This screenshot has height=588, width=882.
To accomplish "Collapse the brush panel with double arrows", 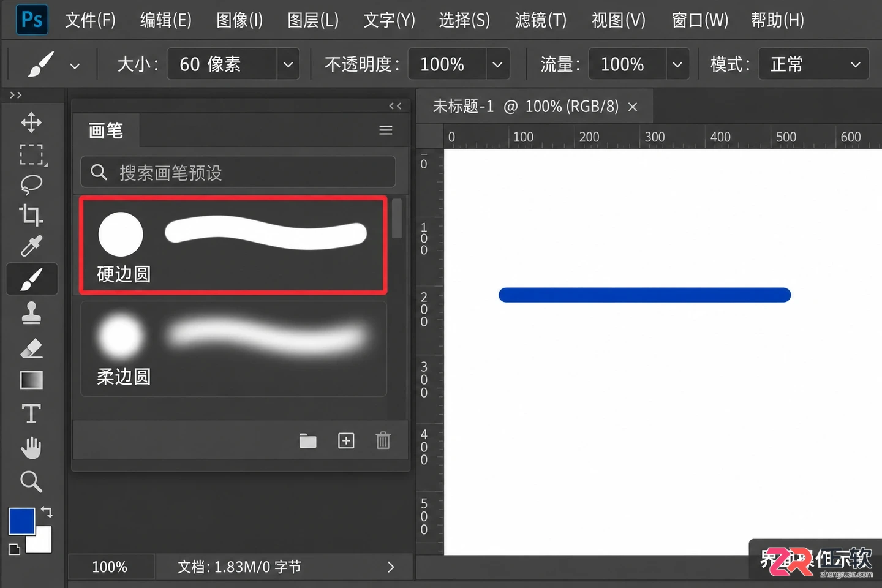I will [x=396, y=106].
